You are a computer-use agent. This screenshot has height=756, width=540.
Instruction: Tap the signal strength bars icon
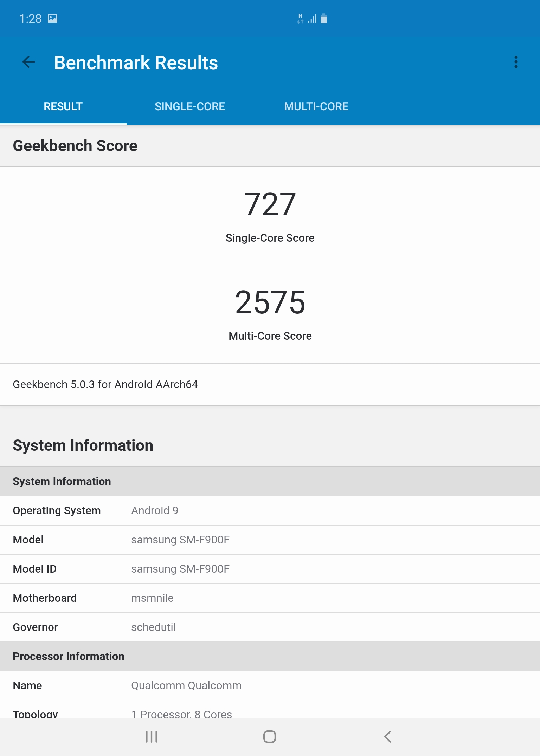(313, 19)
